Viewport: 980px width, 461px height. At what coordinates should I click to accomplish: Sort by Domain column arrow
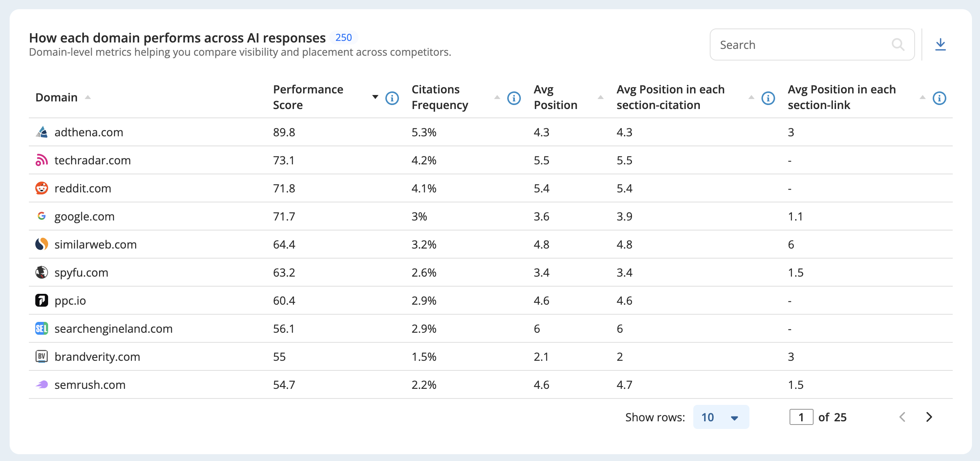pyautogui.click(x=87, y=97)
